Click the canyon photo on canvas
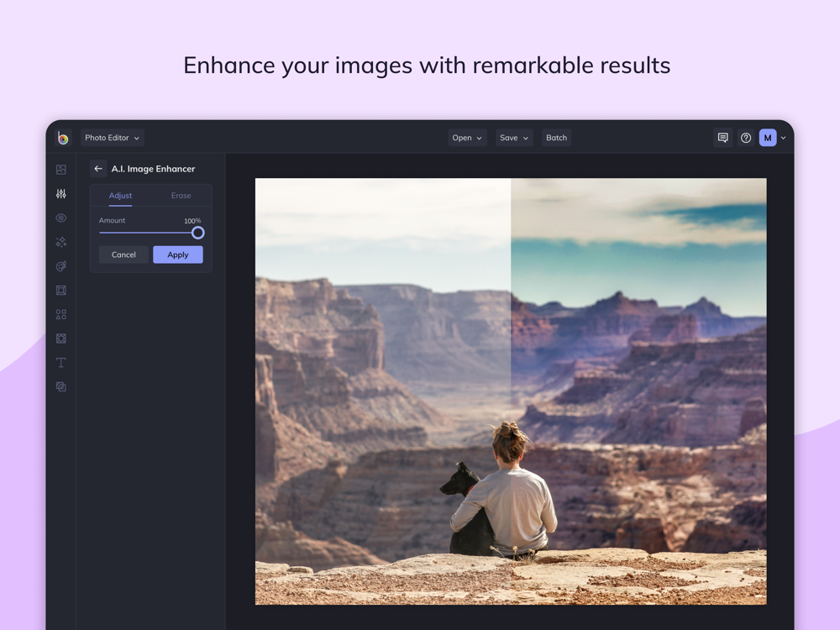Viewport: 840px width, 630px height. click(x=511, y=391)
